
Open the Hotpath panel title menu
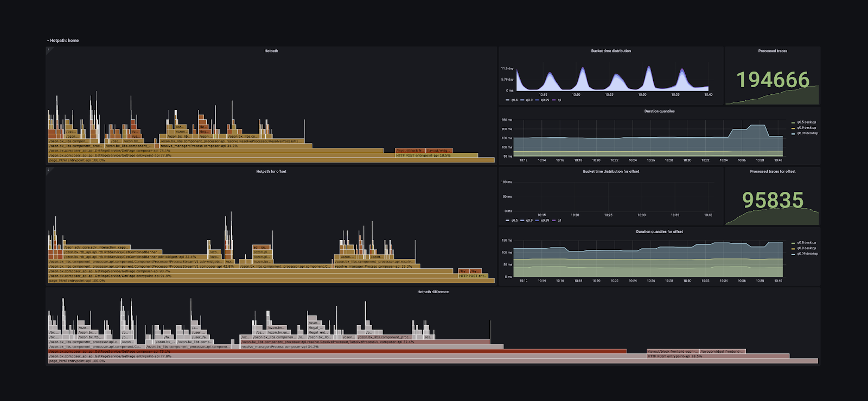point(271,51)
